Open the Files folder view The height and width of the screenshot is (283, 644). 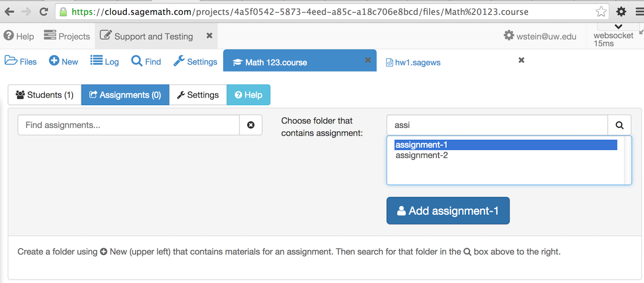coord(21,62)
